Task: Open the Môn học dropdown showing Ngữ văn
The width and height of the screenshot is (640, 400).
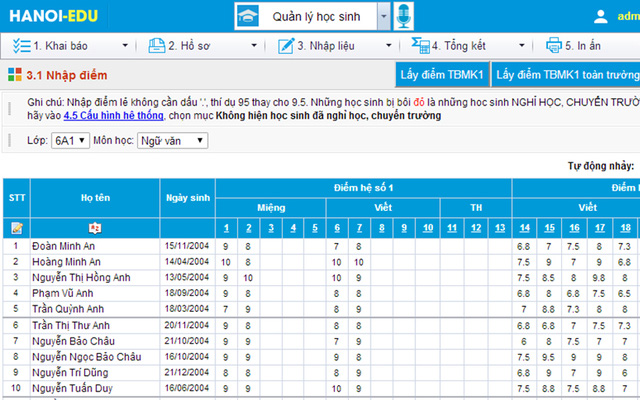Action: [172, 141]
